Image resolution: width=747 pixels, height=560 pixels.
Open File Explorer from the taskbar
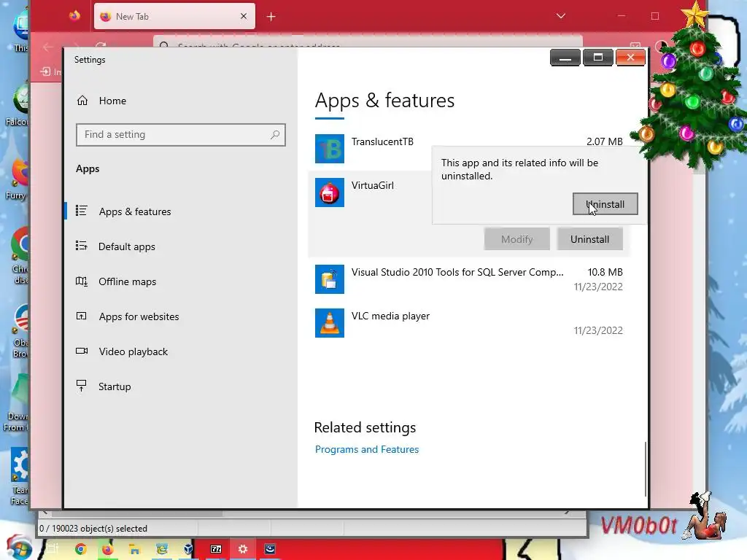(135, 549)
